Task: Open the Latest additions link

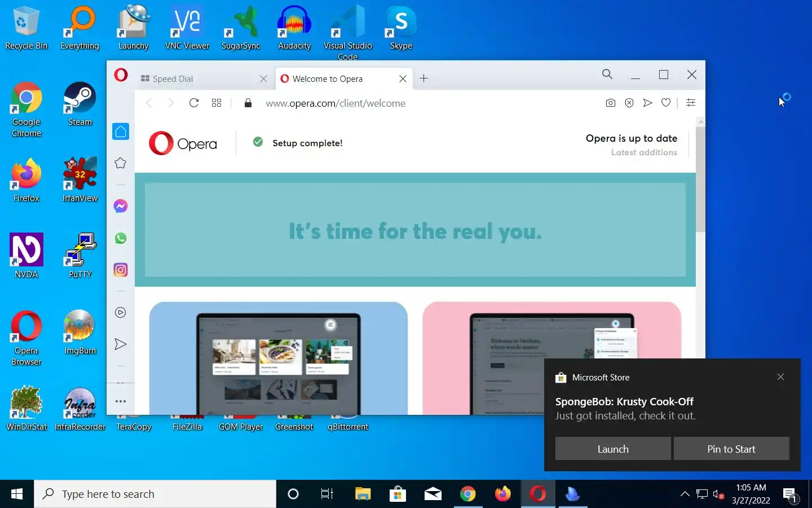Action: [644, 152]
